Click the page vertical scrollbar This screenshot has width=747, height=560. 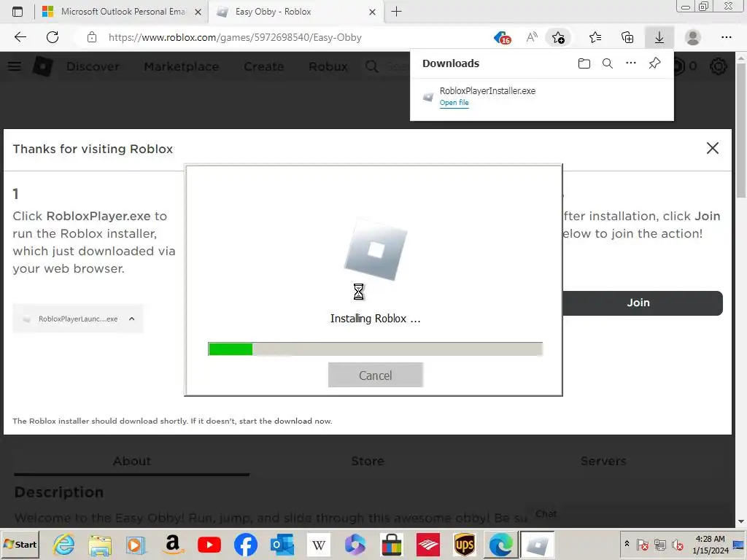741,289
